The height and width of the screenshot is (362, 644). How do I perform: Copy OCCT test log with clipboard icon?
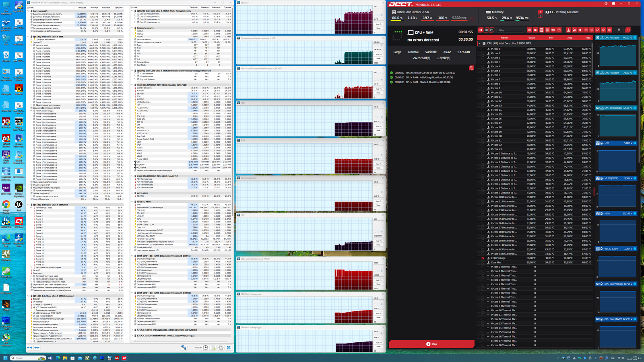(471, 68)
